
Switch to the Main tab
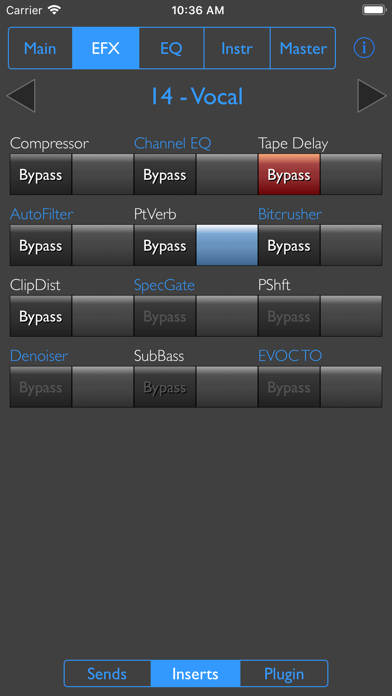(x=40, y=48)
